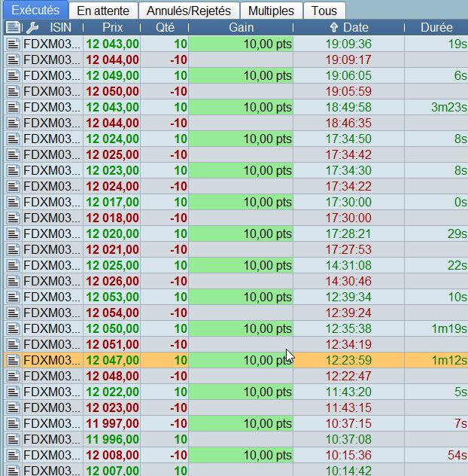Show the Tous orders tab
The width and height of the screenshot is (468, 476).
pos(324,11)
